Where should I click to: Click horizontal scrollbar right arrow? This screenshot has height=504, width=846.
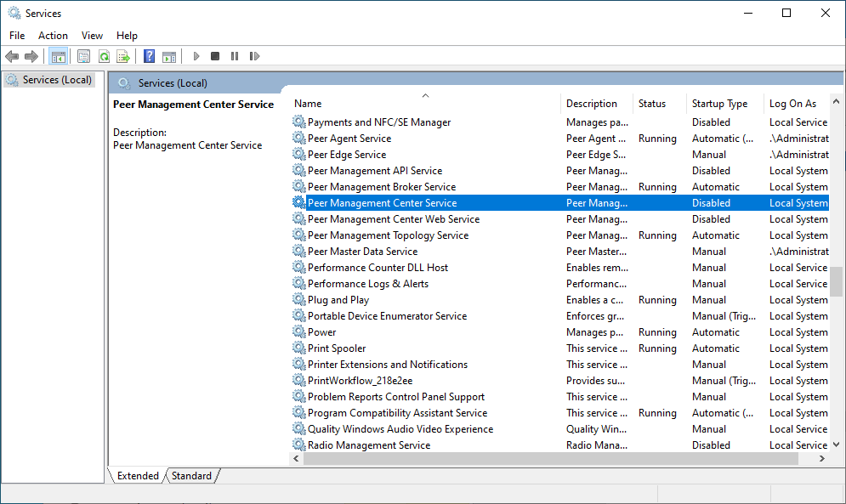[x=822, y=459]
